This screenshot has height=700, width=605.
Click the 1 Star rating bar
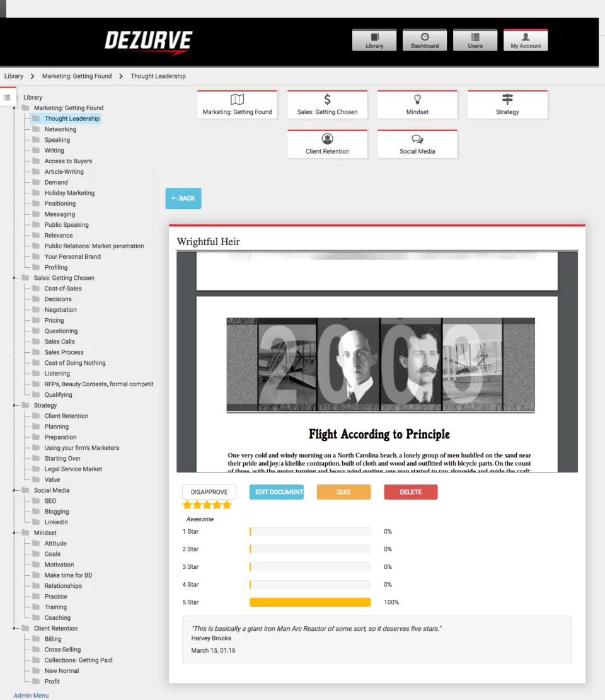[310, 531]
